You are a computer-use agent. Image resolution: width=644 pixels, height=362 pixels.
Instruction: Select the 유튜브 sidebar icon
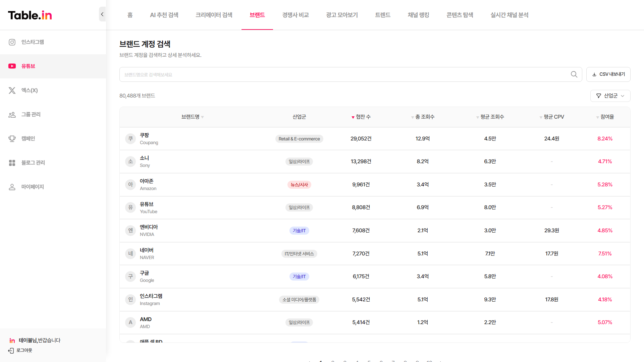pyautogui.click(x=12, y=66)
